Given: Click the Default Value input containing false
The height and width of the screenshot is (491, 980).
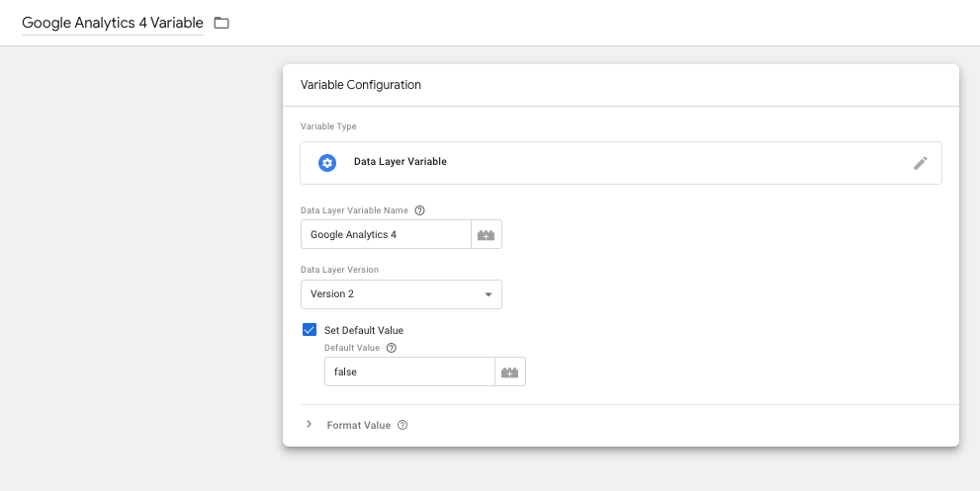Looking at the screenshot, I should click(409, 371).
